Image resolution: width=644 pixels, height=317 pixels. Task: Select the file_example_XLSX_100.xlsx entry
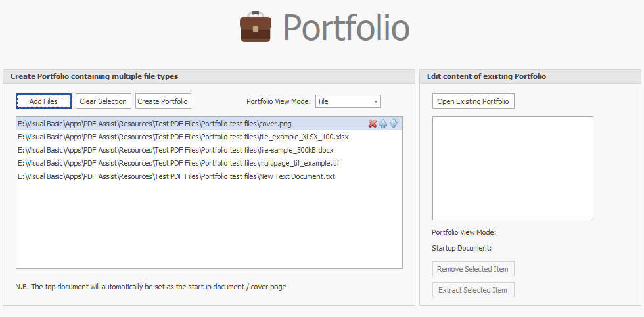coord(183,137)
